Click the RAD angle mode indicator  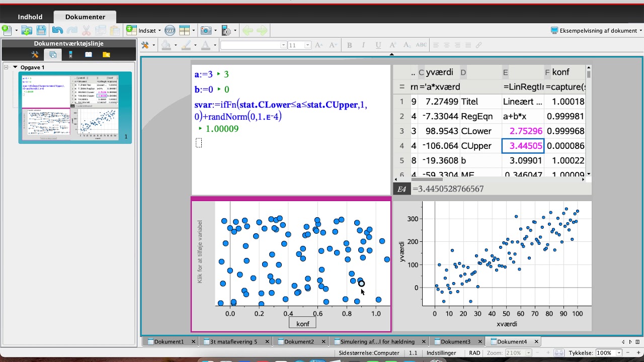[474, 353]
